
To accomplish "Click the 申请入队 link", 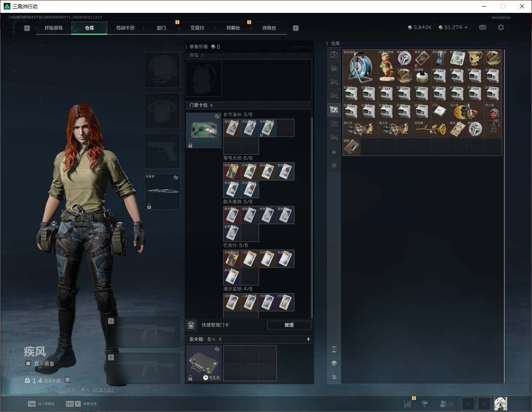I will [102, 390].
